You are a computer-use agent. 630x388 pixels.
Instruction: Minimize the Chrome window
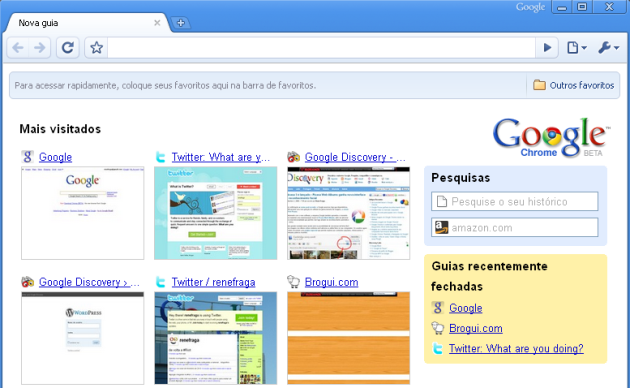pyautogui.click(x=562, y=7)
